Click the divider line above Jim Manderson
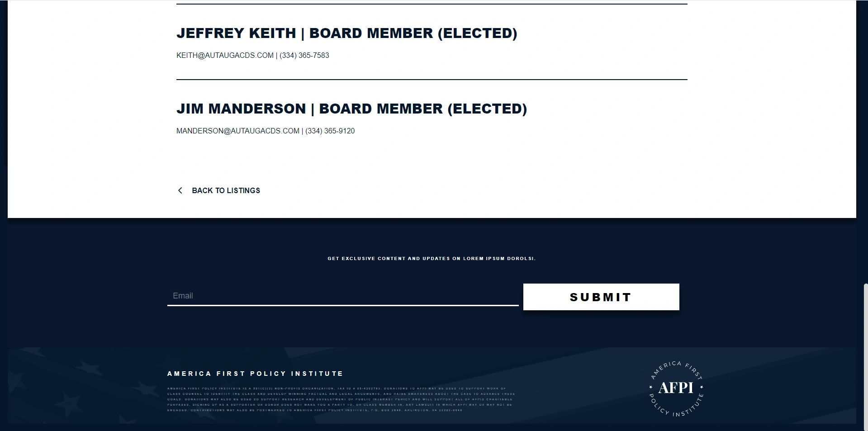This screenshot has height=431, width=868. pyautogui.click(x=432, y=80)
